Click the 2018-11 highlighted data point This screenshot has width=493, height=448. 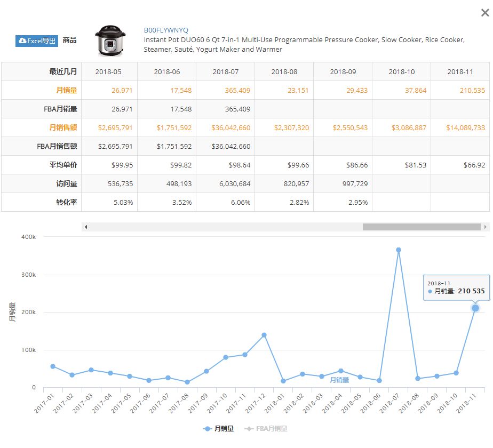pos(475,308)
